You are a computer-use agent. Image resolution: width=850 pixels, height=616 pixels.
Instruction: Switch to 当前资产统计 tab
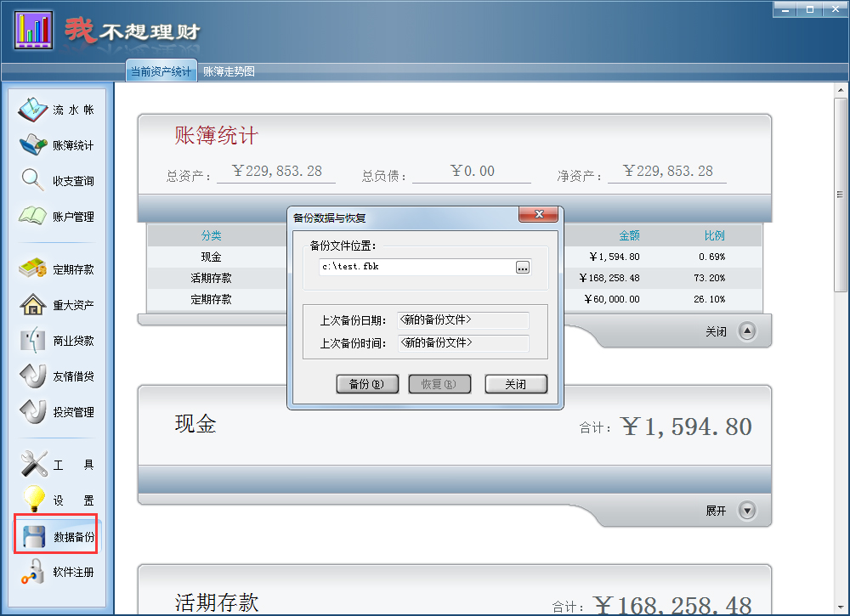click(161, 71)
